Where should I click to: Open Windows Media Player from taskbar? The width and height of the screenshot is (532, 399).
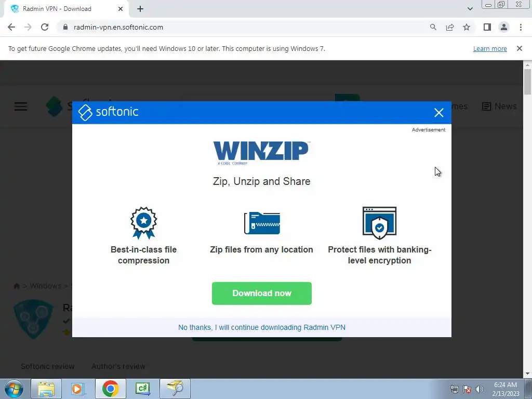(77, 389)
